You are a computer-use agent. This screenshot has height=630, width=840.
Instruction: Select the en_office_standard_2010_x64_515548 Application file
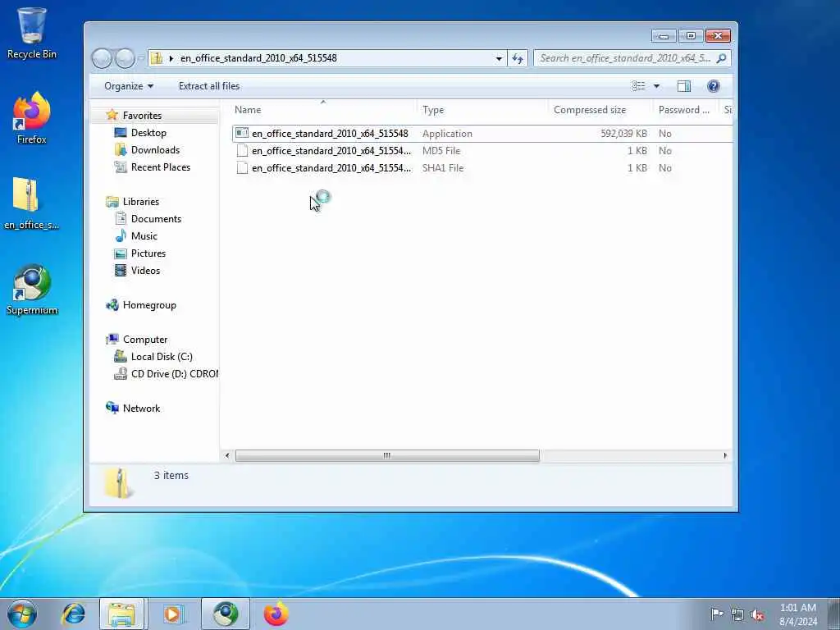click(x=482, y=134)
